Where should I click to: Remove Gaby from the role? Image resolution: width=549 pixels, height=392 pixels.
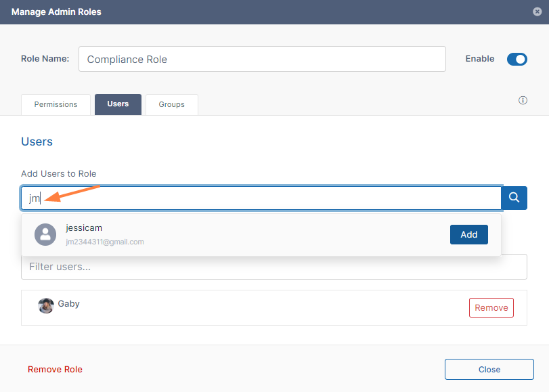pos(491,307)
